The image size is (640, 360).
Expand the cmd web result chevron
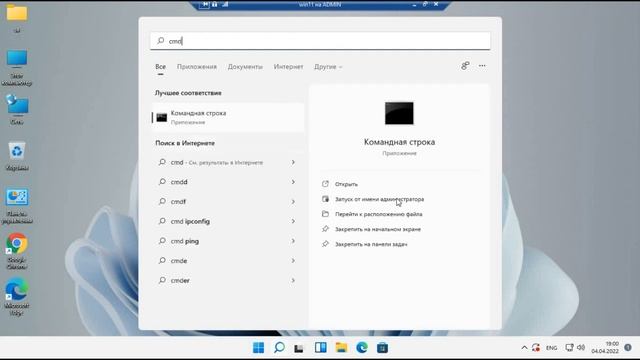[x=293, y=162]
